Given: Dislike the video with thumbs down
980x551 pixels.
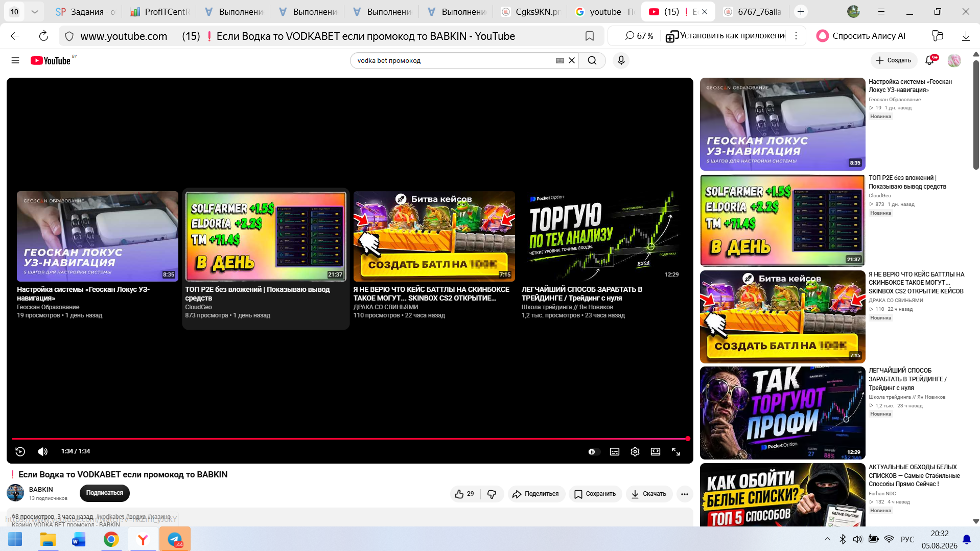Looking at the screenshot, I should (x=492, y=494).
